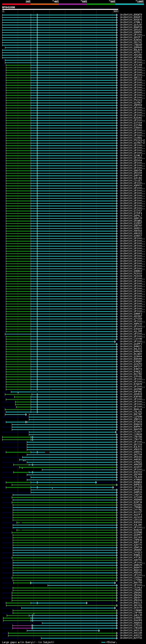The width and height of the screenshot is (146, 644).
Task: Click the red 20% identity color bar
Action: click(16, 4)
